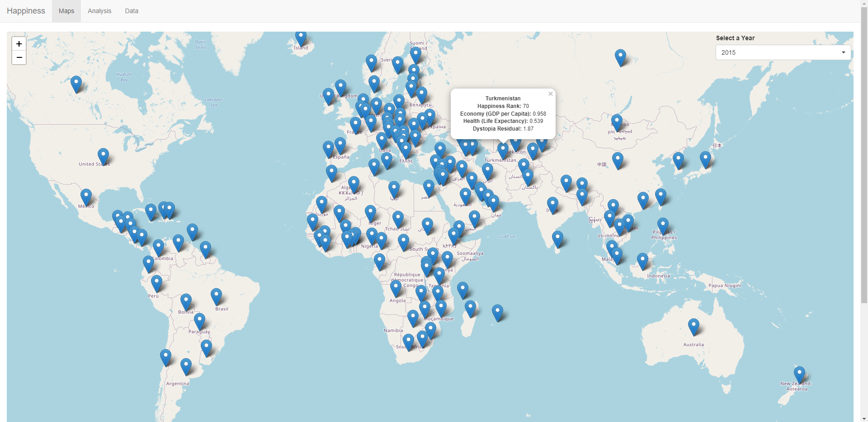Click the Turkmenistan marker under the popup

pyautogui.click(x=503, y=150)
